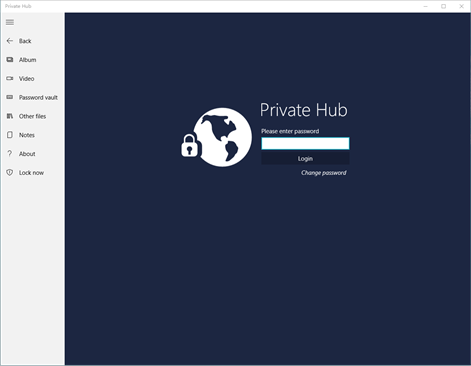Click the Video camera icon
471x366 pixels.
pos(10,78)
